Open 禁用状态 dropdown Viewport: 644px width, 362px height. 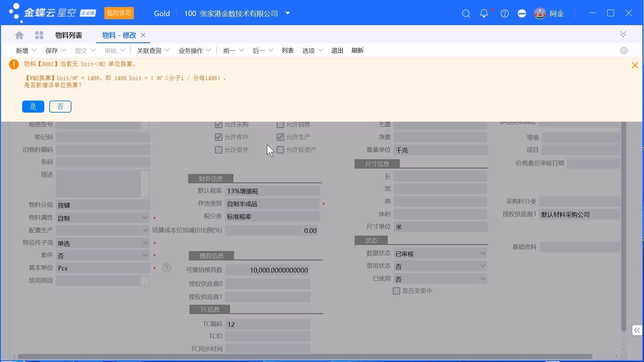(483, 266)
